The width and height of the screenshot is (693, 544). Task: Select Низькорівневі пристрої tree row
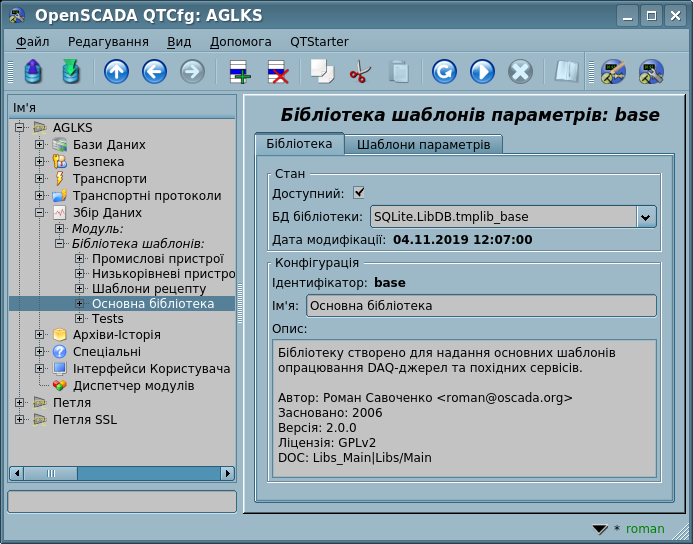pos(163,274)
